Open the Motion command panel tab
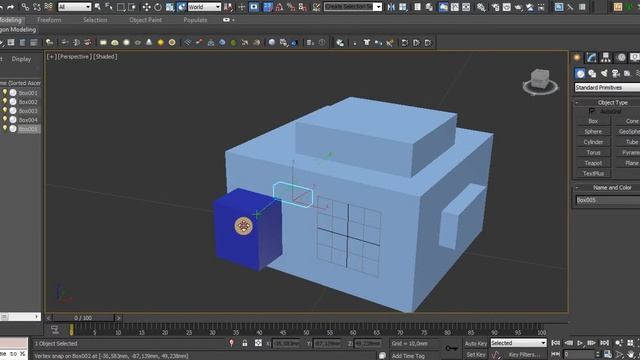The height and width of the screenshot is (360, 640). [621, 58]
